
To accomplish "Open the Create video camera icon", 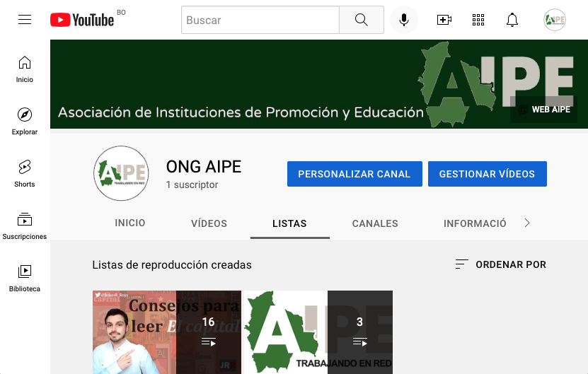I will pos(444,20).
